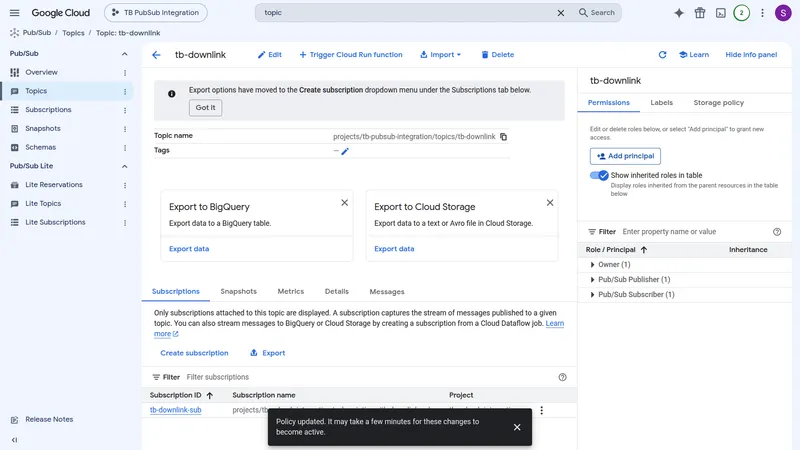The height and width of the screenshot is (450, 800).
Task: Click the Got it button
Action: coord(206,108)
